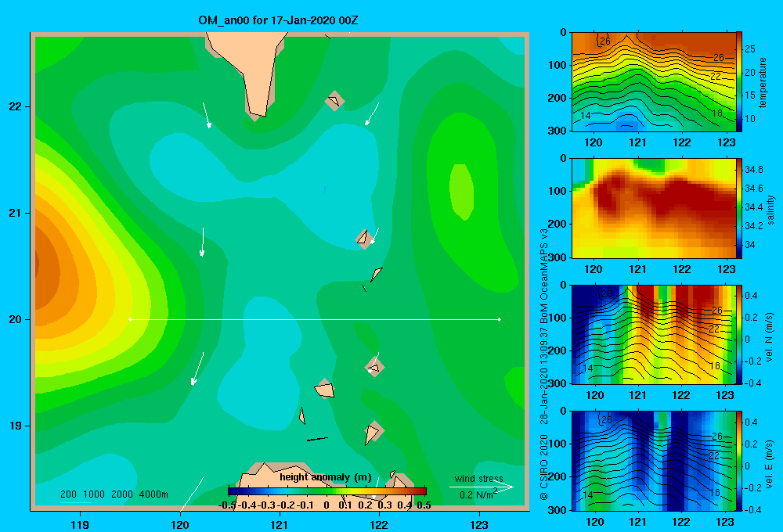Image resolution: width=783 pixels, height=532 pixels.
Task: Click the 'temperature' colorbar label
Action: (x=762, y=82)
